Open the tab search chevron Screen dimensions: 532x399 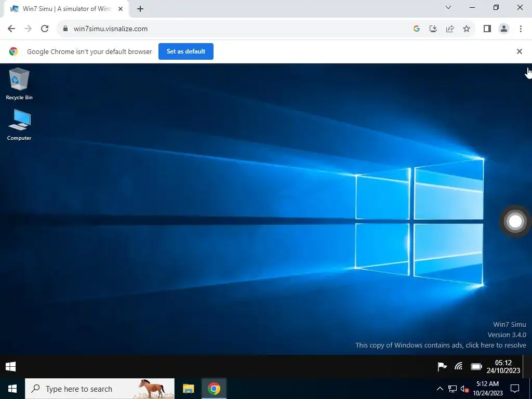click(x=448, y=7)
